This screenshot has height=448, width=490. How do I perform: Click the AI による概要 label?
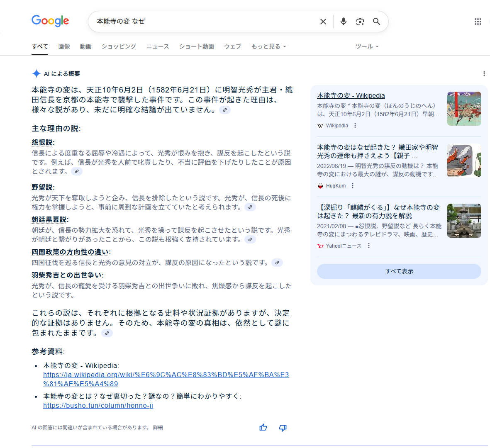click(62, 74)
